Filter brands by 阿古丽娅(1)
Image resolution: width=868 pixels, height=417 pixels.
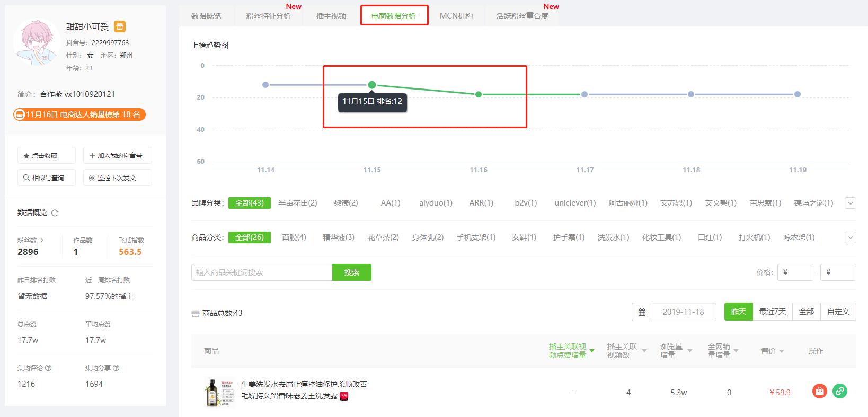pyautogui.click(x=628, y=203)
